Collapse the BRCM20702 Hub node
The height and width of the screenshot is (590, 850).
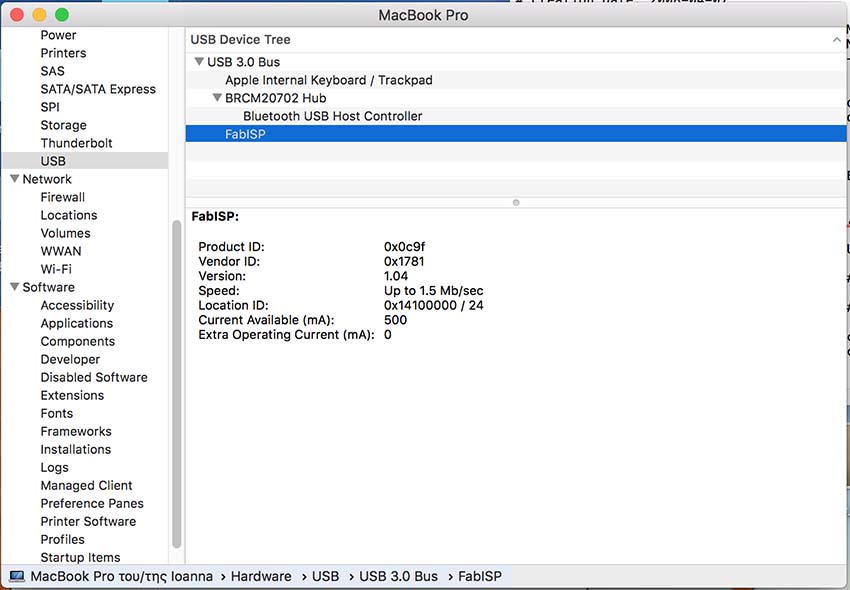[217, 97]
